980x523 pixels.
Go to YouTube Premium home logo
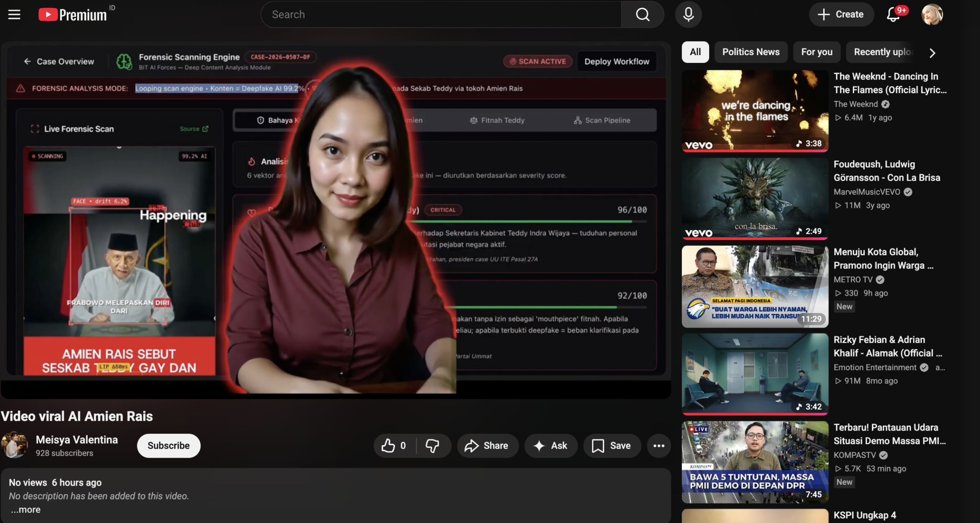[72, 15]
